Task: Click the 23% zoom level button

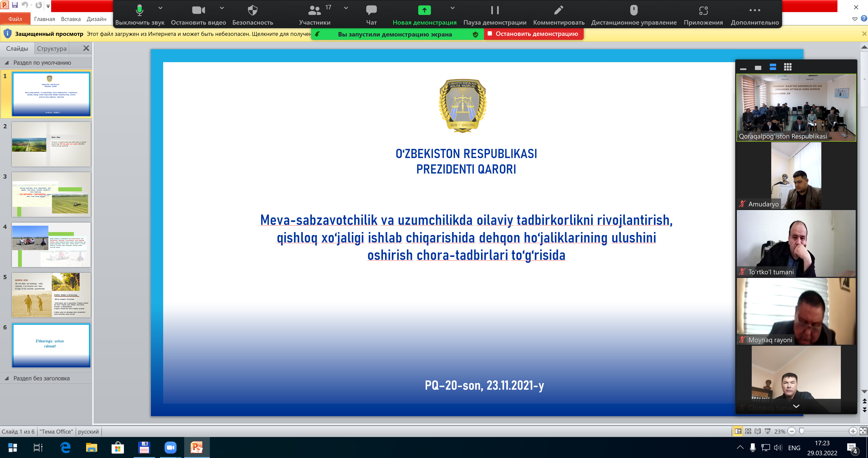Action: pyautogui.click(x=780, y=431)
